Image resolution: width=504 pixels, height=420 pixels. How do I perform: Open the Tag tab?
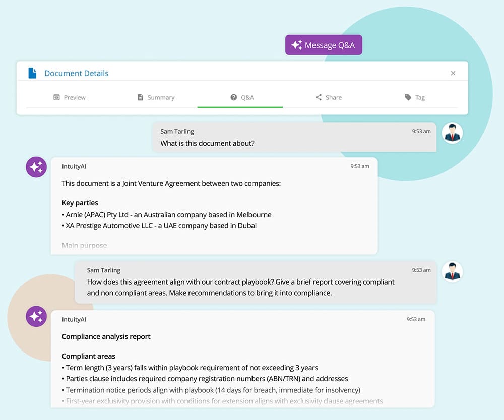pos(414,97)
